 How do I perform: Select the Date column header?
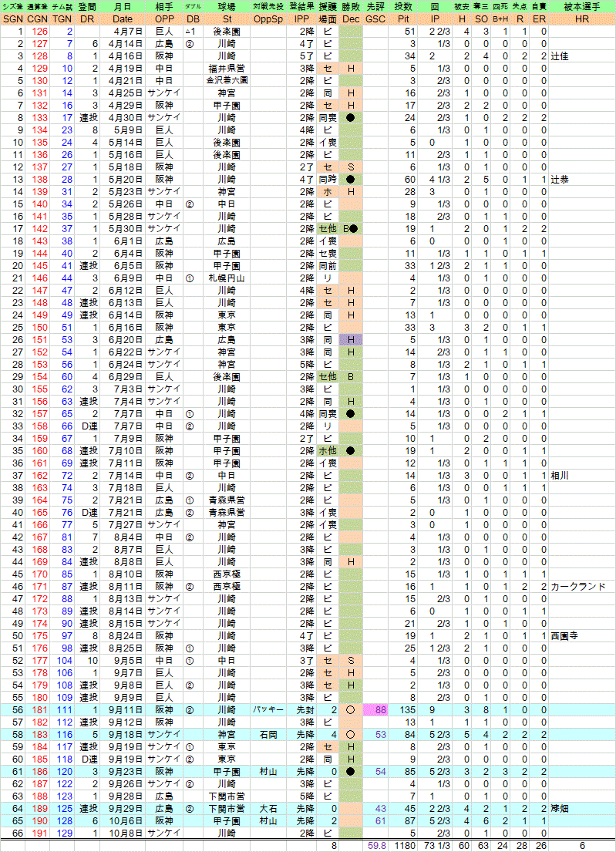(123, 19)
